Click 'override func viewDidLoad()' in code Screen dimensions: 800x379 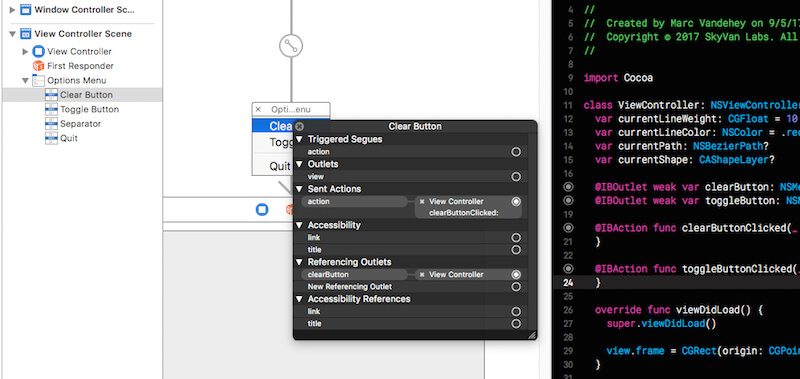coord(679,310)
